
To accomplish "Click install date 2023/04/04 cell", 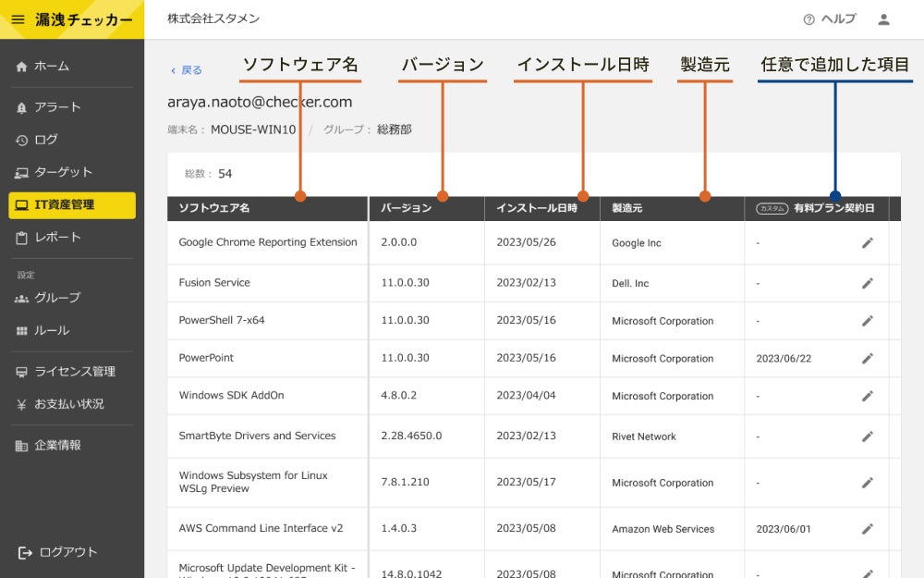I will (526, 395).
